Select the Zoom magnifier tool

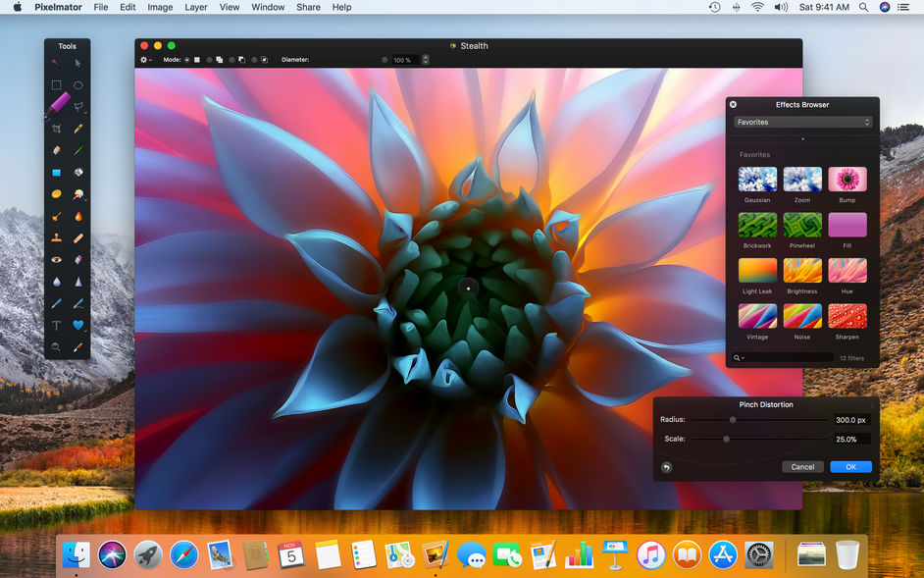tap(56, 346)
